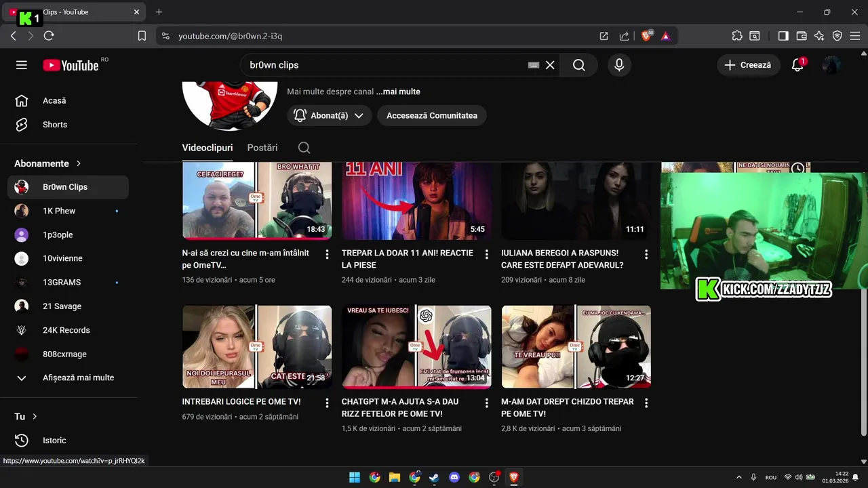The image size is (868, 488).
Task: Open 24K Records subscription
Action: (68, 330)
